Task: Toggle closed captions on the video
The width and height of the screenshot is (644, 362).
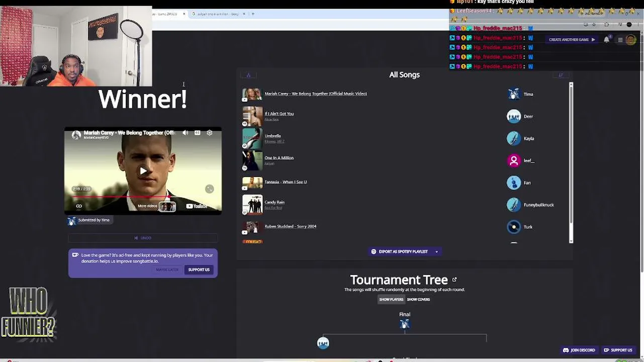Action: pos(198,133)
